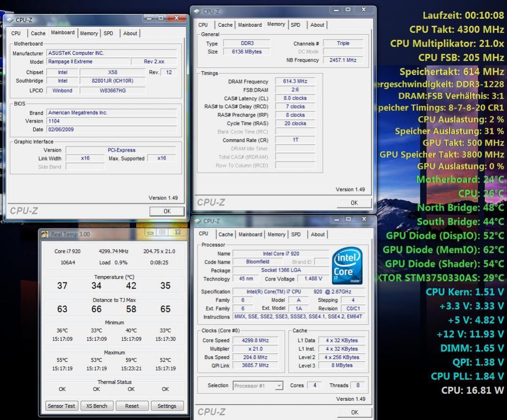The height and width of the screenshot is (420, 507).
Task: Click the FSB:DRAM value 2:6
Action: click(295, 90)
